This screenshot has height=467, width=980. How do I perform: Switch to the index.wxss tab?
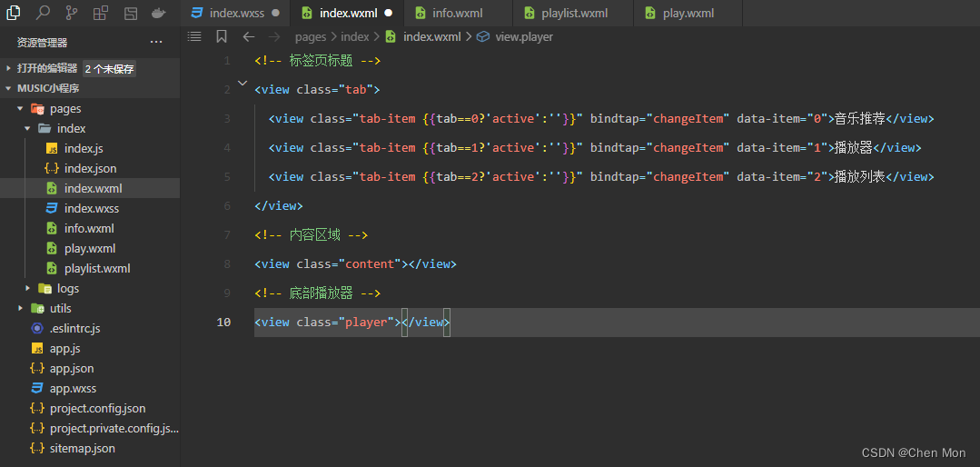[235, 13]
